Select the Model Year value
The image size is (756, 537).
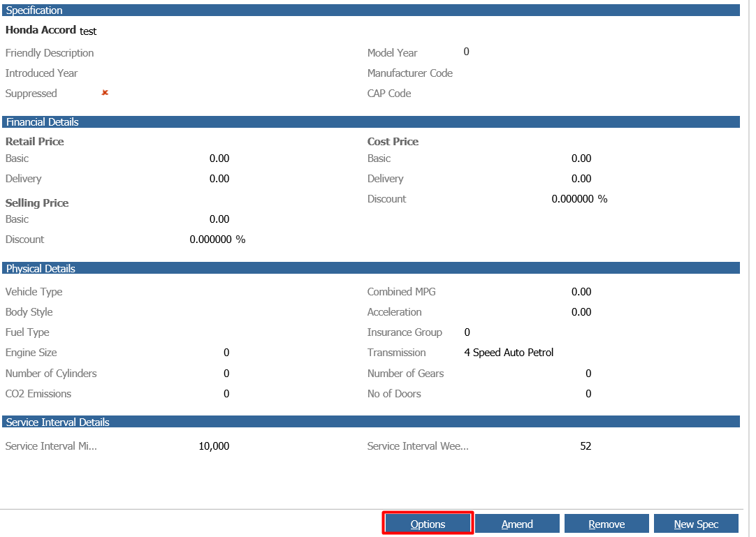pos(466,52)
